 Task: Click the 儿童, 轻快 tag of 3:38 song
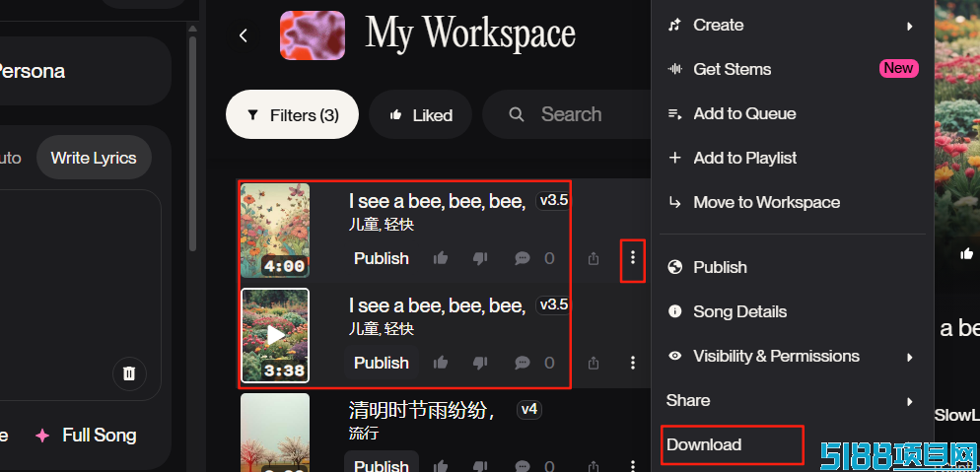[x=382, y=329]
